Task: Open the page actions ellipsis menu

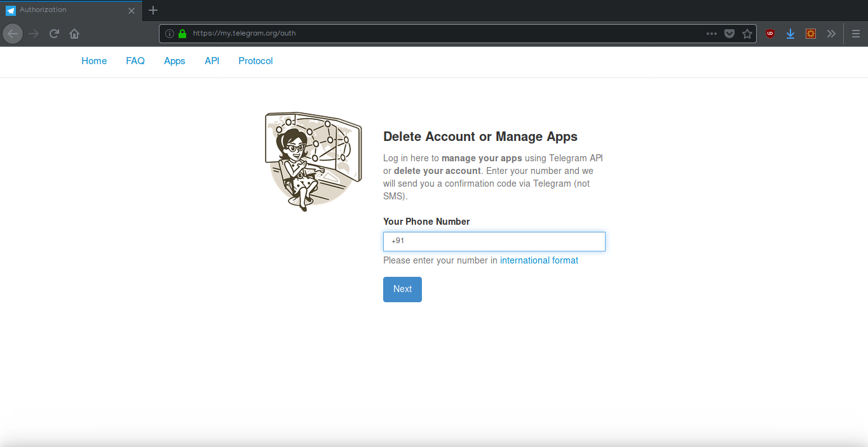Action: [x=711, y=33]
